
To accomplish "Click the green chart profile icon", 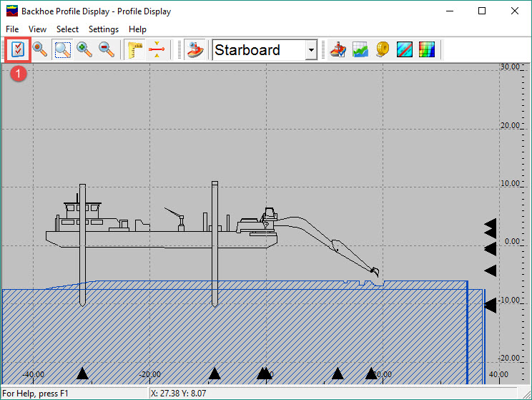I will [360, 50].
